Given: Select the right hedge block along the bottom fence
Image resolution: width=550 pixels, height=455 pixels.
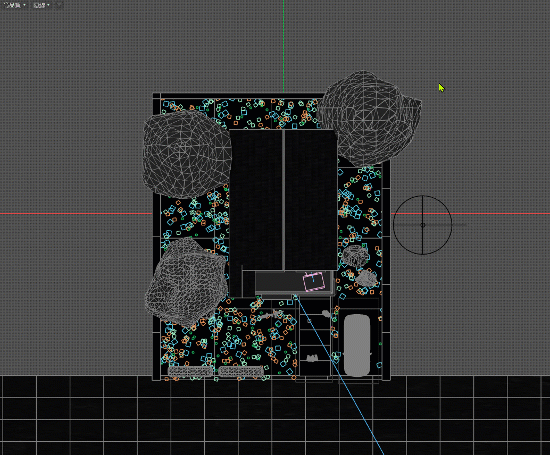Looking at the screenshot, I should pos(241,372).
